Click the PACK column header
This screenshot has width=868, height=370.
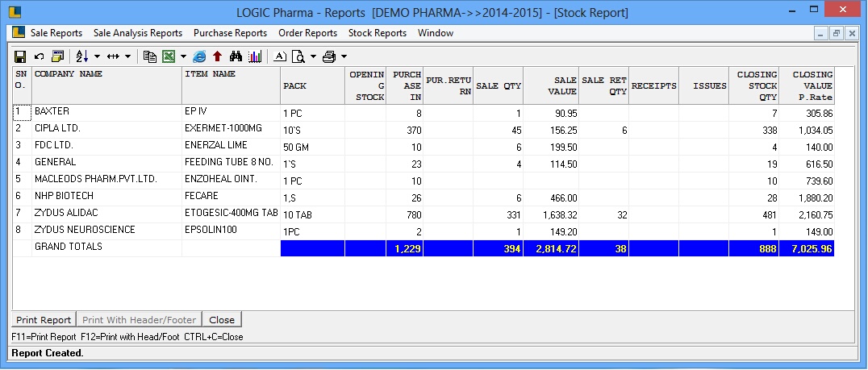coord(313,85)
